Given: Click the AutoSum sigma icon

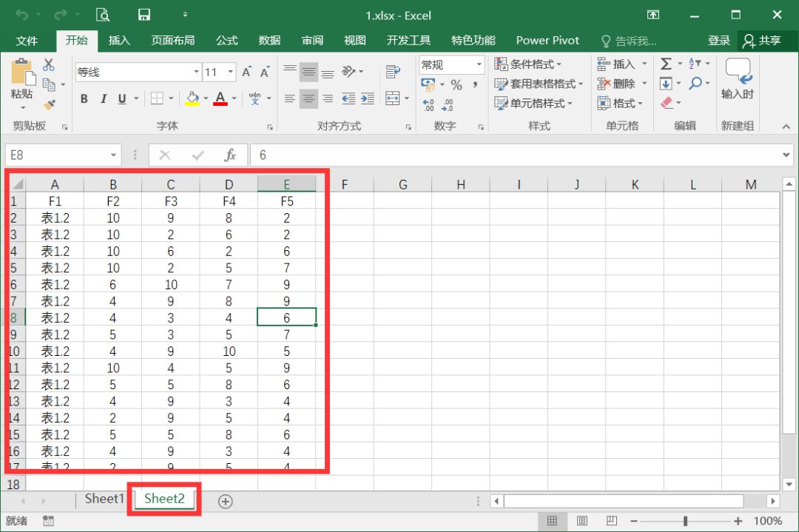Looking at the screenshot, I should coord(666,64).
